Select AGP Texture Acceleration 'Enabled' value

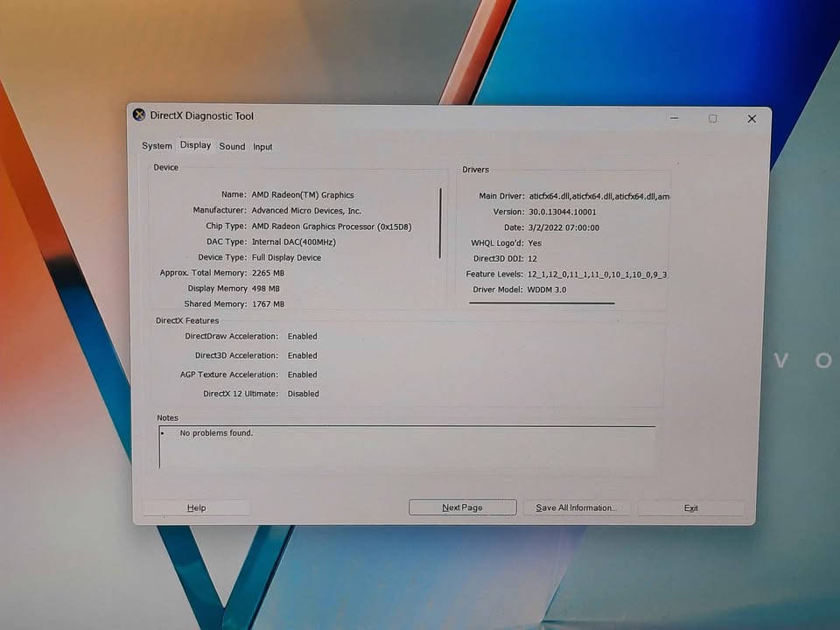[x=302, y=375]
